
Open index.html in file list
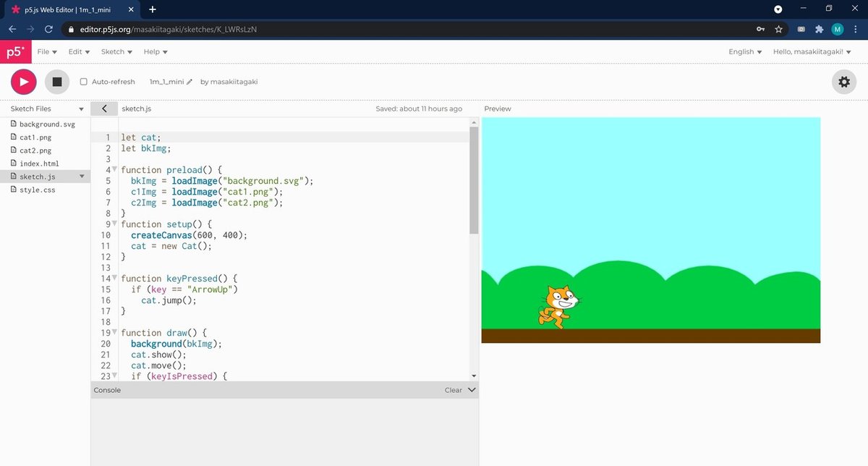click(x=40, y=164)
